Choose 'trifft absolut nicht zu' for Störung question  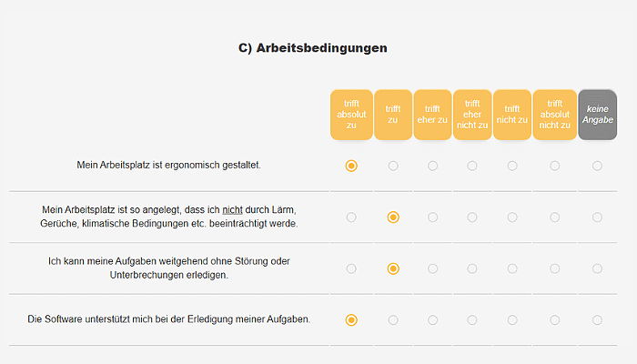[554, 268]
